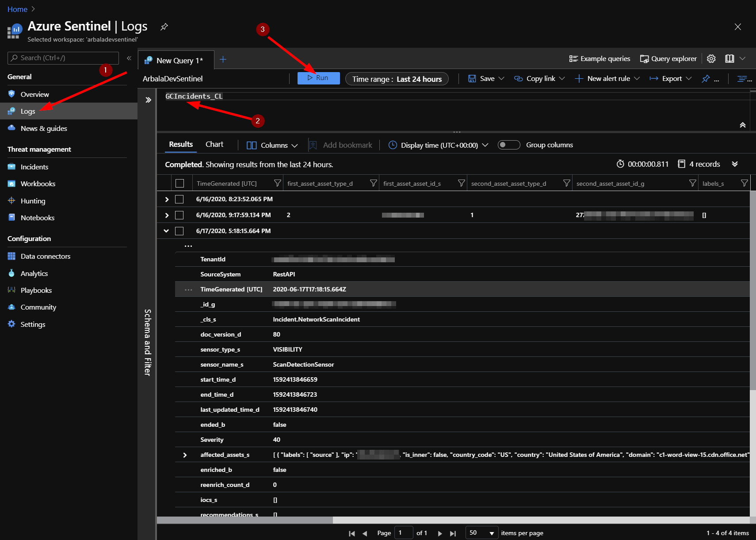Open Workbooks in the sidebar
This screenshot has height=540, width=756.
(x=38, y=184)
